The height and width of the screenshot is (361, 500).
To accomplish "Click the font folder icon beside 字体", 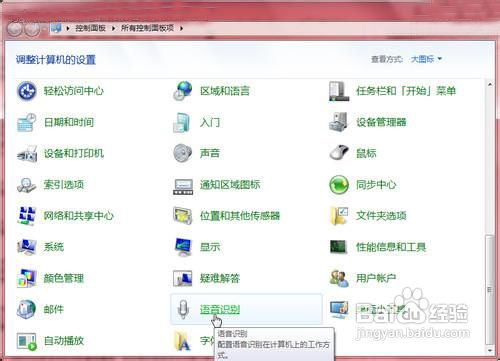I will 183,341.
